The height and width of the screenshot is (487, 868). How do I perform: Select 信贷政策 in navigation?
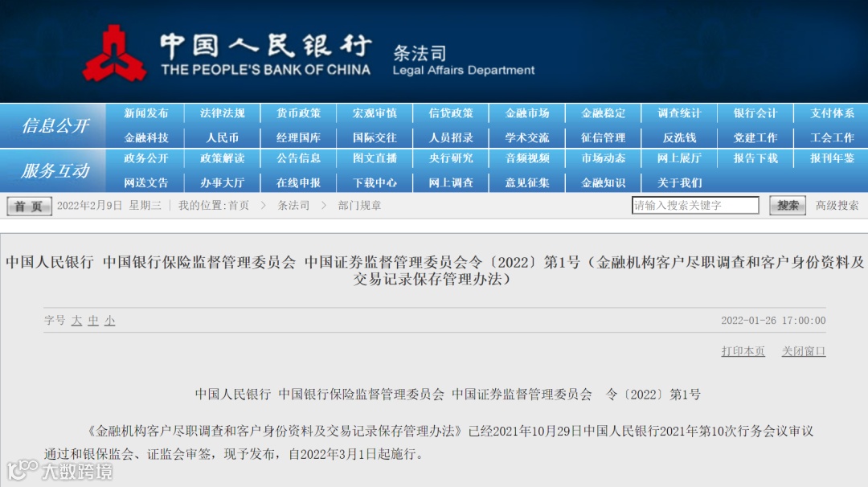pos(451,113)
